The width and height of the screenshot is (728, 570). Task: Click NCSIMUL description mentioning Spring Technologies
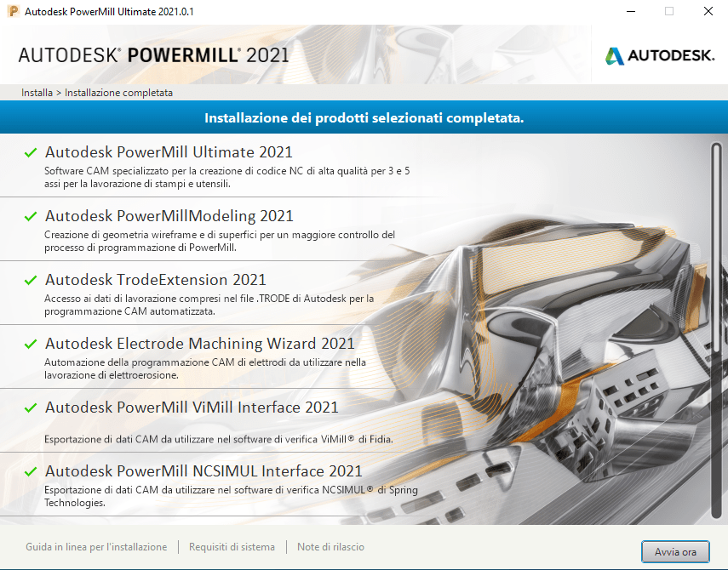[x=231, y=496]
